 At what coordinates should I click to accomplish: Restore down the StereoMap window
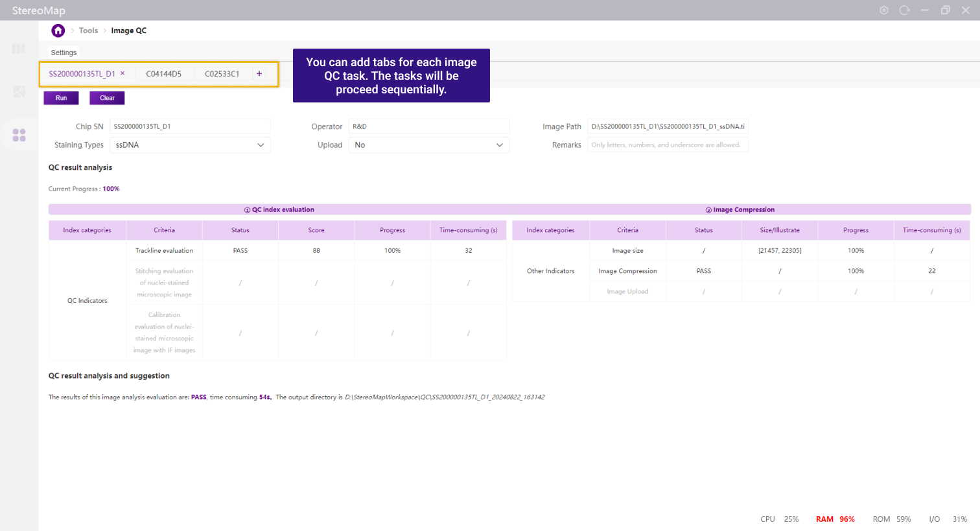coord(945,10)
